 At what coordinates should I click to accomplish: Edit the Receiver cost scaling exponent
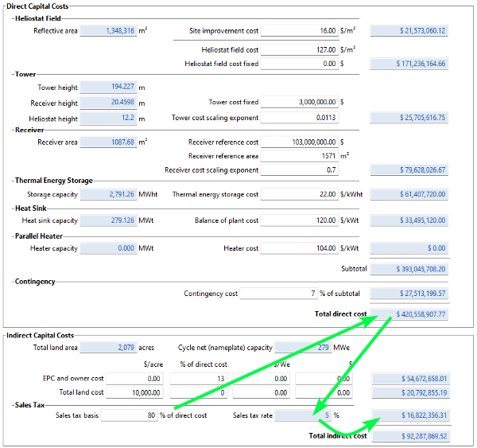[299, 170]
